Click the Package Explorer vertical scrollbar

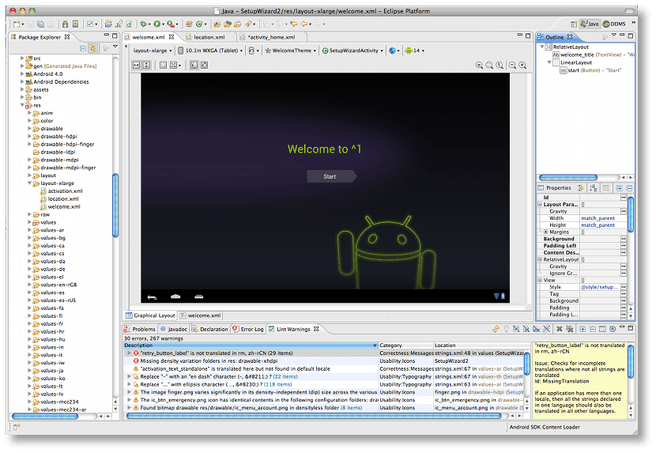[115, 205]
